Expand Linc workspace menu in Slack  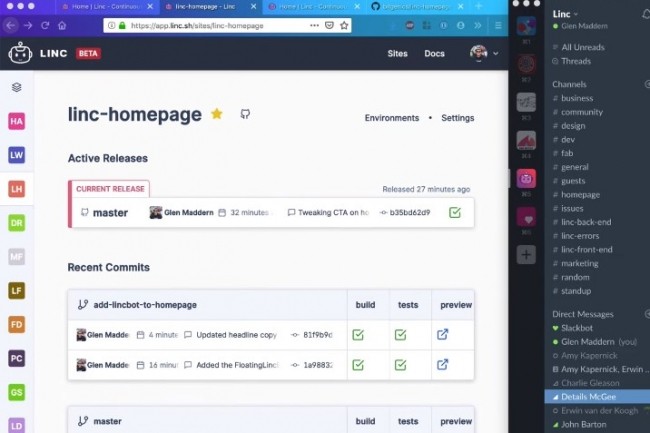coord(565,14)
